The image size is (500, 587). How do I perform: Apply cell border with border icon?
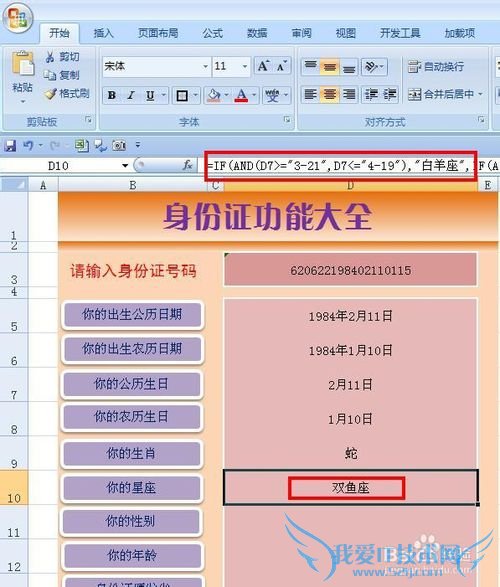182,95
